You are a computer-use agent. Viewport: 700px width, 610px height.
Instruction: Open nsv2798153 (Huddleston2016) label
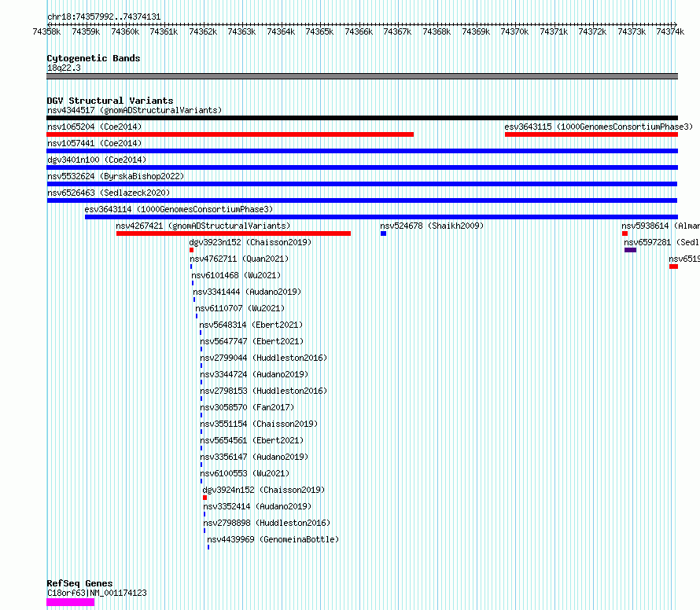263,391
